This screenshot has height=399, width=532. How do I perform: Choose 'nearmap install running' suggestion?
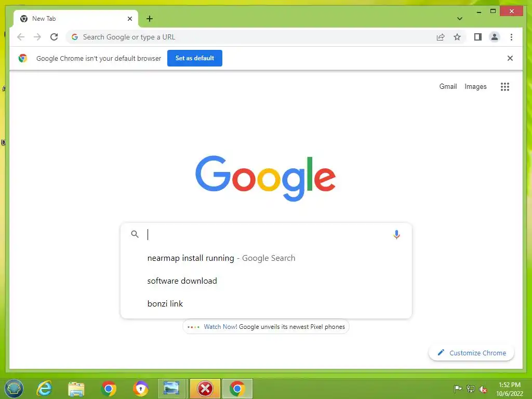click(x=266, y=258)
